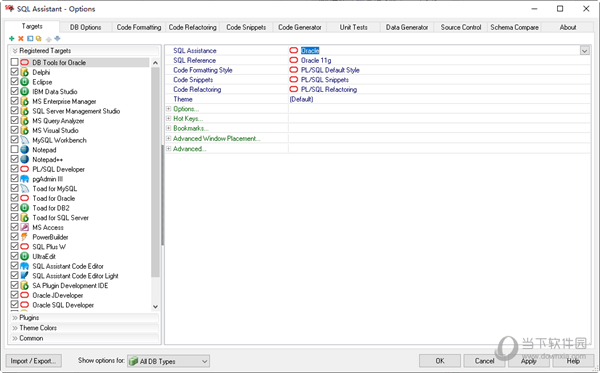Click the Oracle icon beside DB Tools for Oracle

(x=24, y=62)
